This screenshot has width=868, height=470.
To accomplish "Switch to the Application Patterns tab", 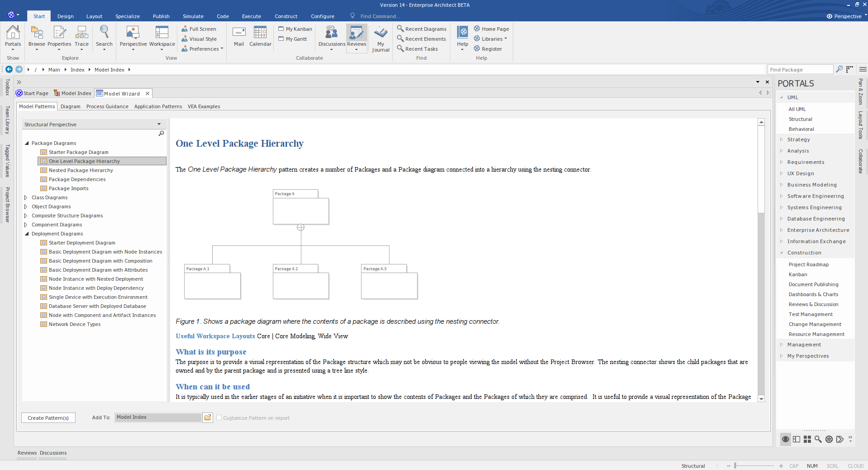I will click(x=158, y=106).
